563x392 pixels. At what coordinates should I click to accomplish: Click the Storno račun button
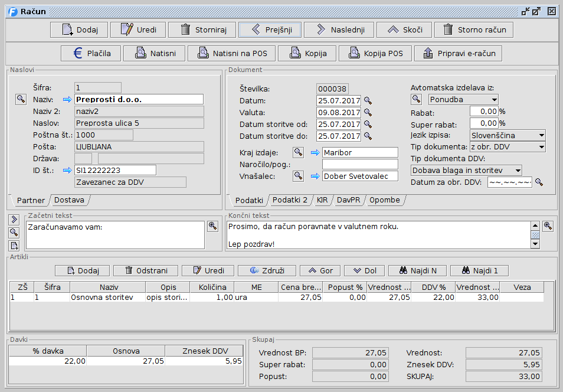click(474, 30)
